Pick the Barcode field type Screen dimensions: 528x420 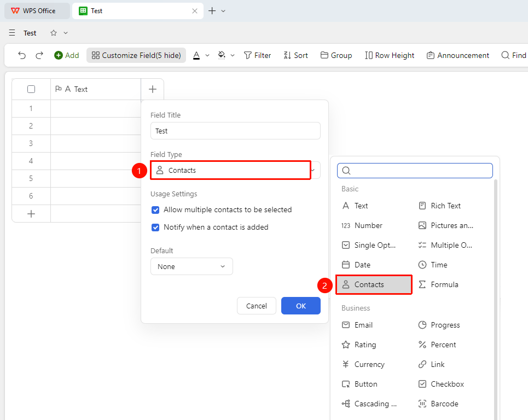click(438, 404)
